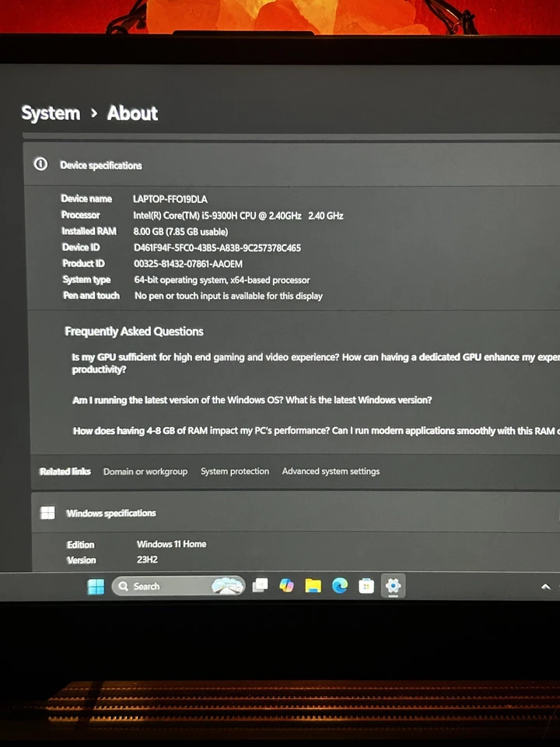Image resolution: width=560 pixels, height=747 pixels.
Task: Click the System type label
Action: point(86,279)
